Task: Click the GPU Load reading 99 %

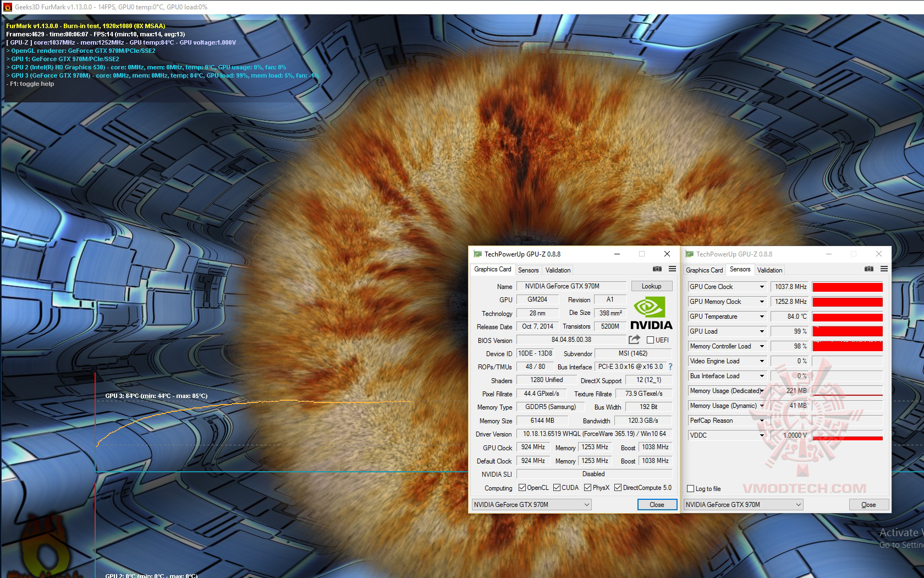Action: point(790,331)
